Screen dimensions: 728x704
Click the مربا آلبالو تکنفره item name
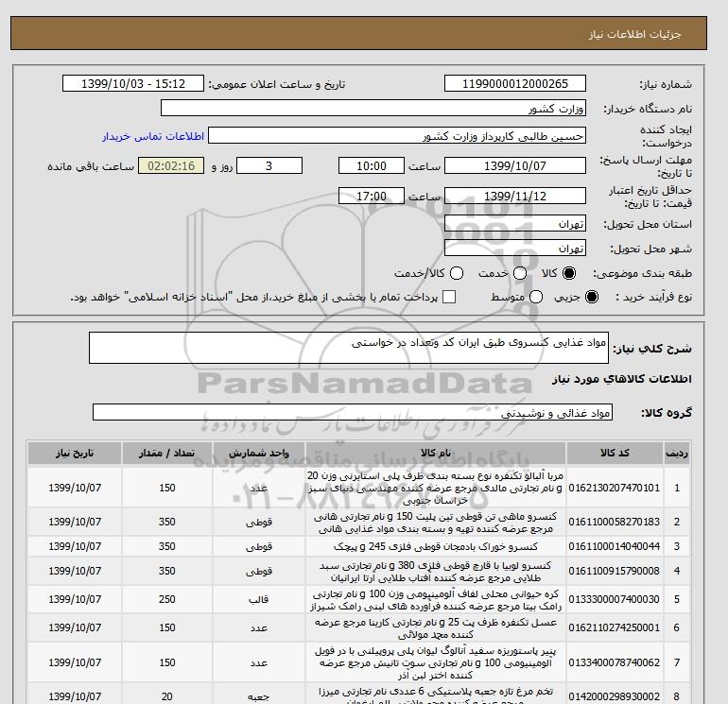436,488
